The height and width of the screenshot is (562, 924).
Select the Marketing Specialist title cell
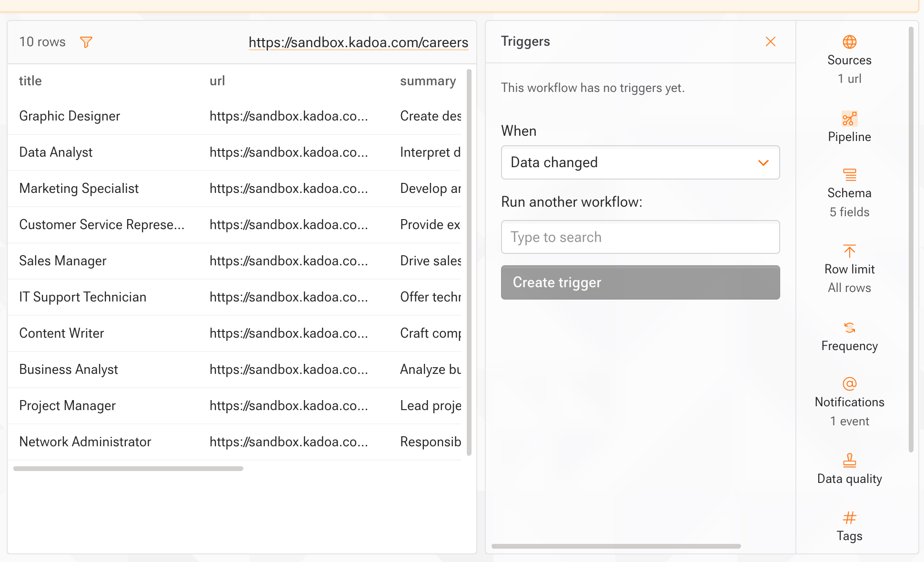click(x=79, y=189)
